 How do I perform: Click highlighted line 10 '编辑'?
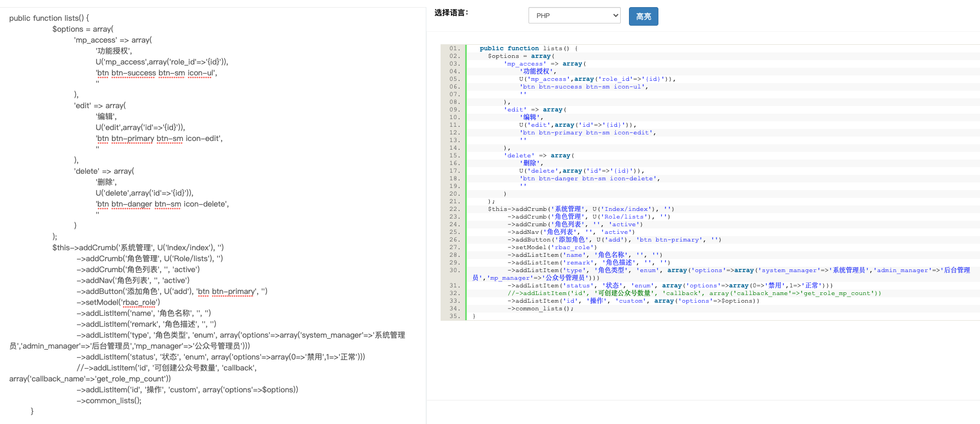pyautogui.click(x=531, y=117)
